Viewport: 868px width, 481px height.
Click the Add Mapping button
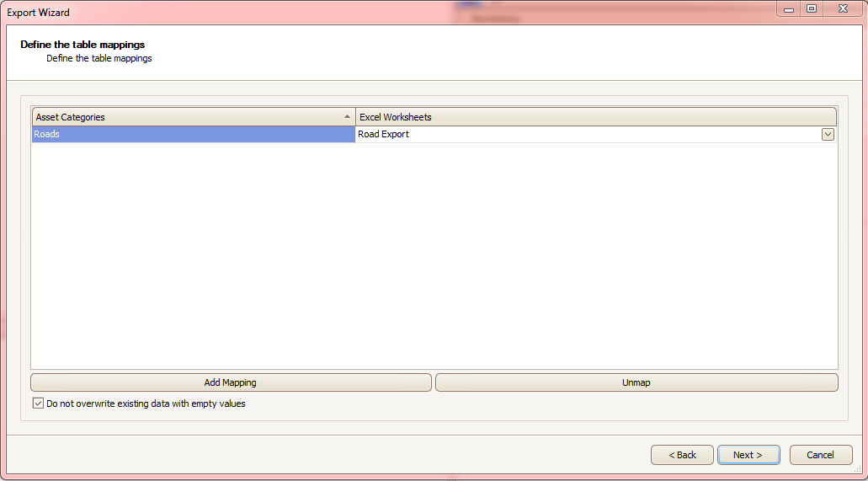[231, 382]
